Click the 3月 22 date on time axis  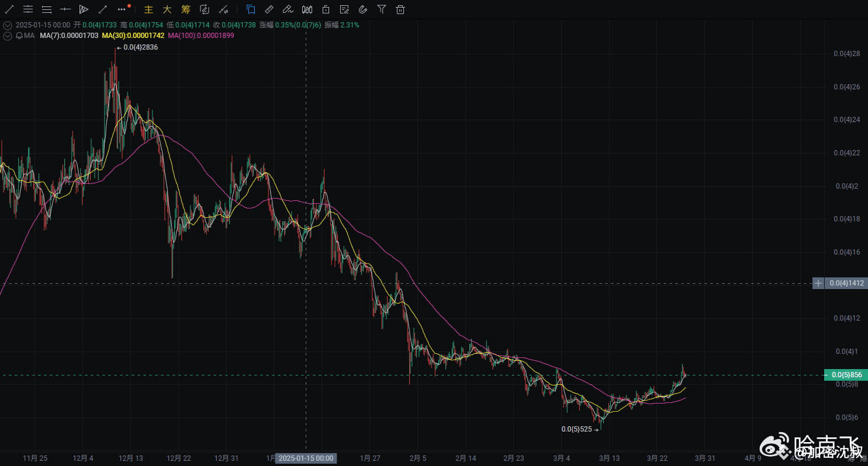(658, 458)
